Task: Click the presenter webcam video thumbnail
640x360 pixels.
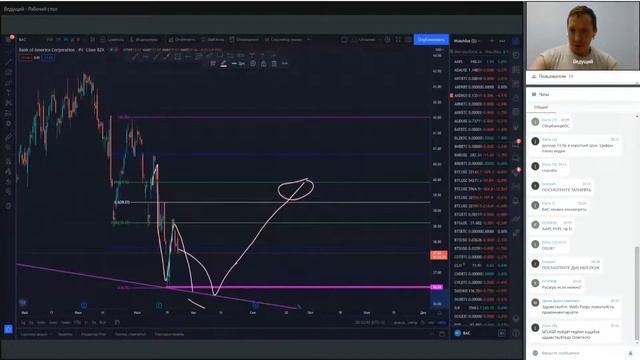Action: 583,36
